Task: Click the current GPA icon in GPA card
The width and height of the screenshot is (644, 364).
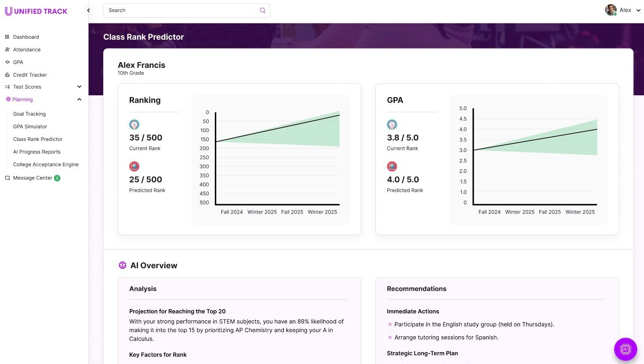Action: click(392, 125)
